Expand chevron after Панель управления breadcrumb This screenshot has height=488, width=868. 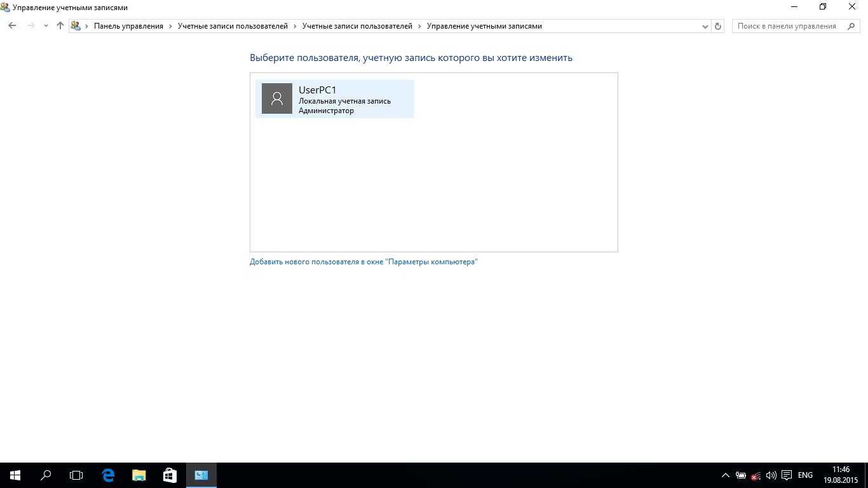170,26
